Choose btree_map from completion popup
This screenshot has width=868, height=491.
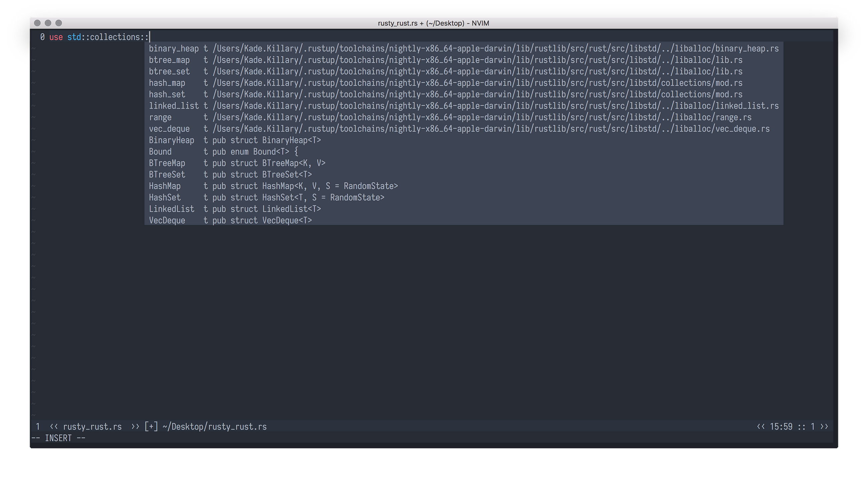[x=169, y=60]
